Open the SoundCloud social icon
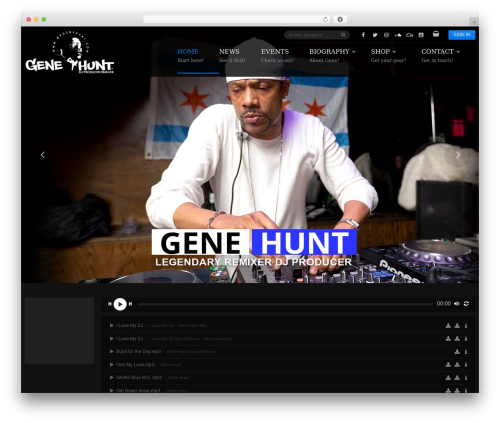Screen dimensions: 500x423 (398, 35)
